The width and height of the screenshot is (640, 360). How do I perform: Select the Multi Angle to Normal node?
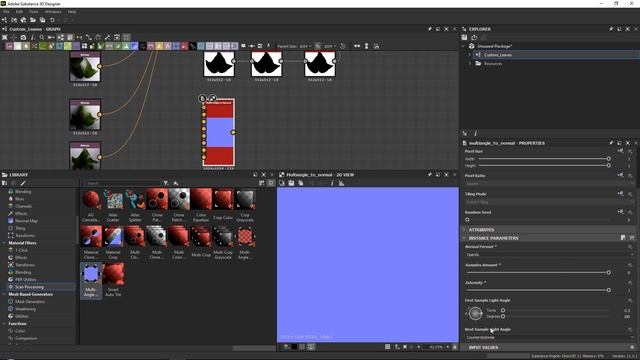coord(219,132)
